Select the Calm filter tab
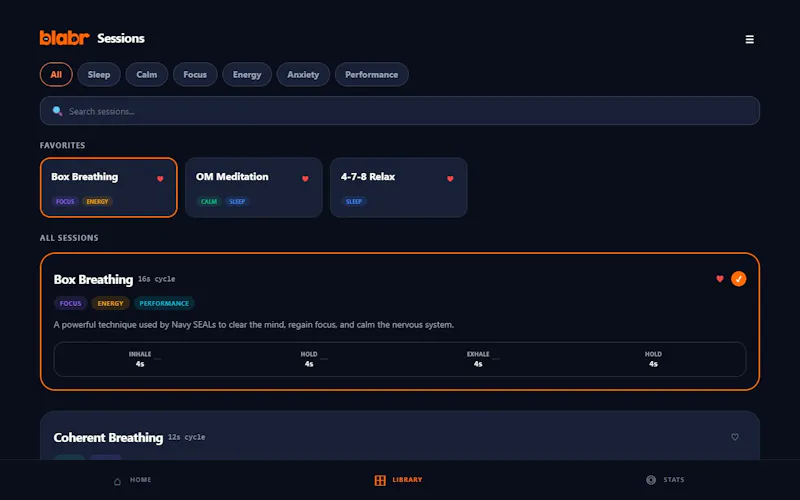The image size is (800, 500). click(x=146, y=74)
